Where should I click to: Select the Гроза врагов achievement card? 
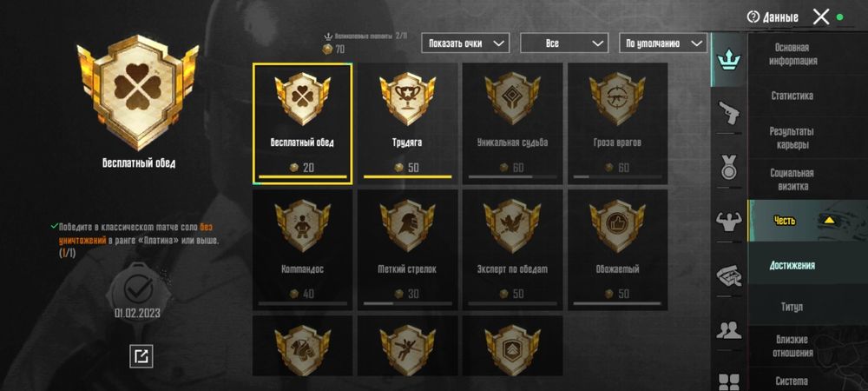(x=618, y=123)
